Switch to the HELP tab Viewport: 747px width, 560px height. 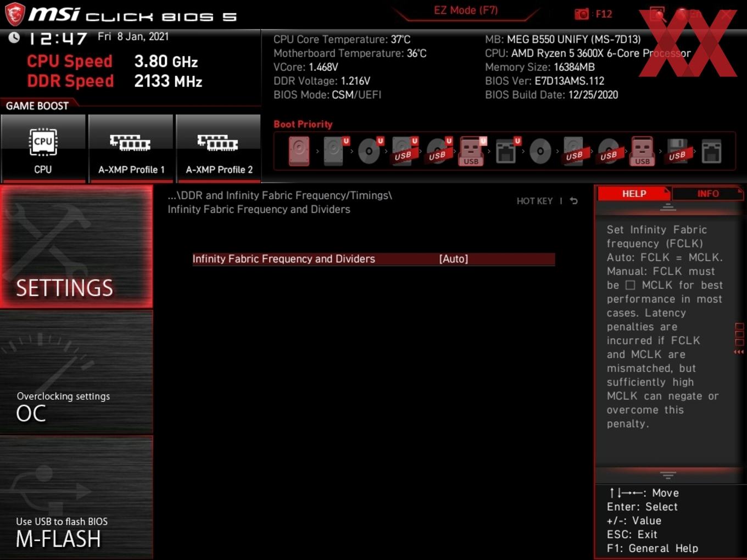(x=634, y=194)
